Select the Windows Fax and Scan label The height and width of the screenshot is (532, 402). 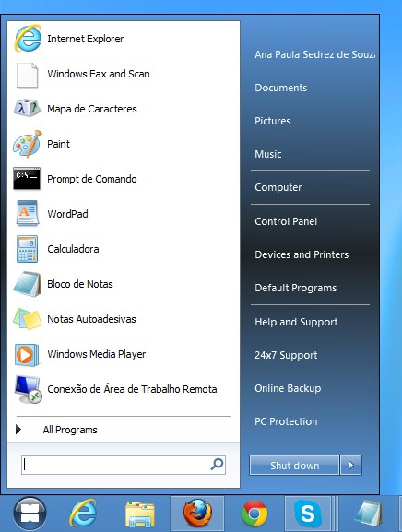(x=99, y=74)
